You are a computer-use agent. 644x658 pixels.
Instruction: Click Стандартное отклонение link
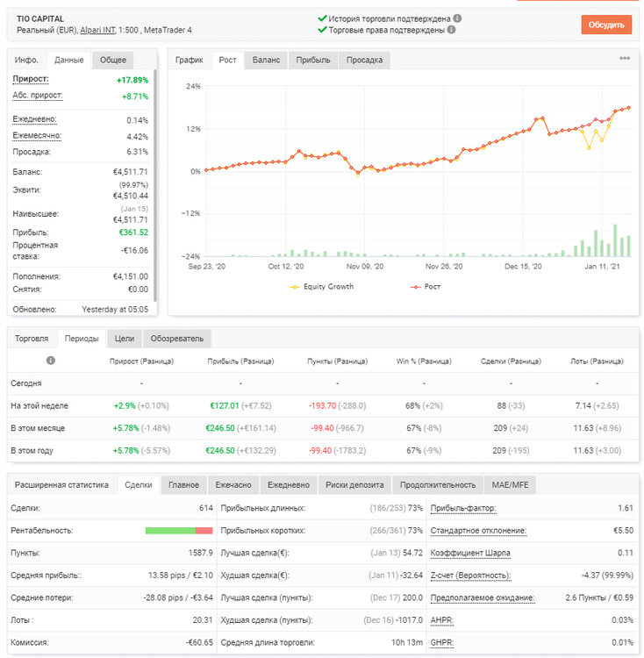click(x=478, y=531)
